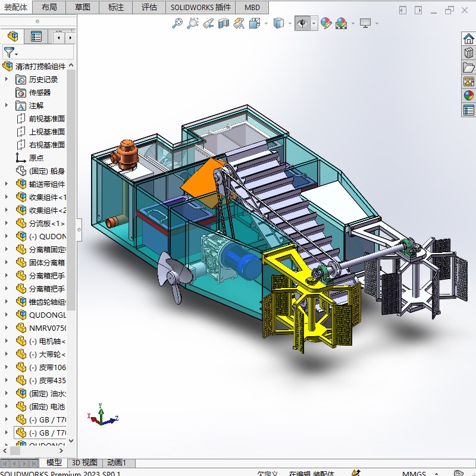Open the SOLIDWORKS 插件 tab
476x476 pixels.
coord(199,8)
